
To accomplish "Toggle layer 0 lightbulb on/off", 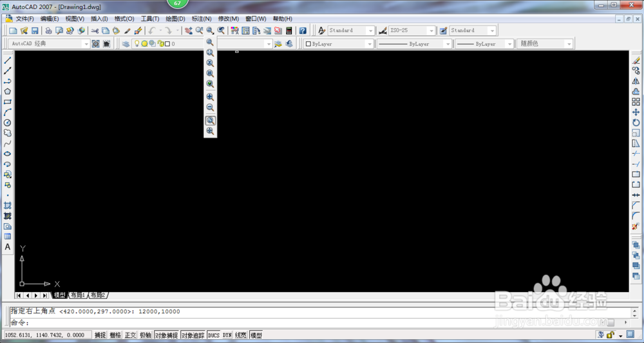I will (137, 44).
